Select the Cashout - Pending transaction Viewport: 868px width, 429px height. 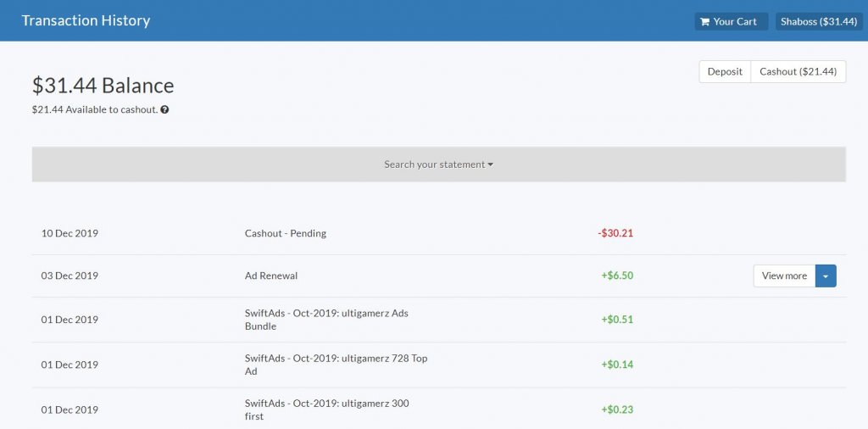click(285, 233)
